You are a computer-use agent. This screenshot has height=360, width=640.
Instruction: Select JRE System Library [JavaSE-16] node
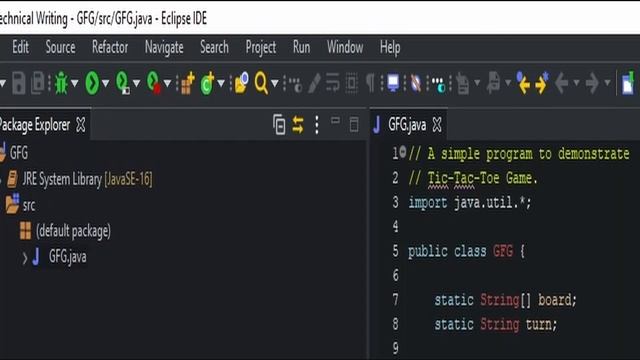pos(87,179)
